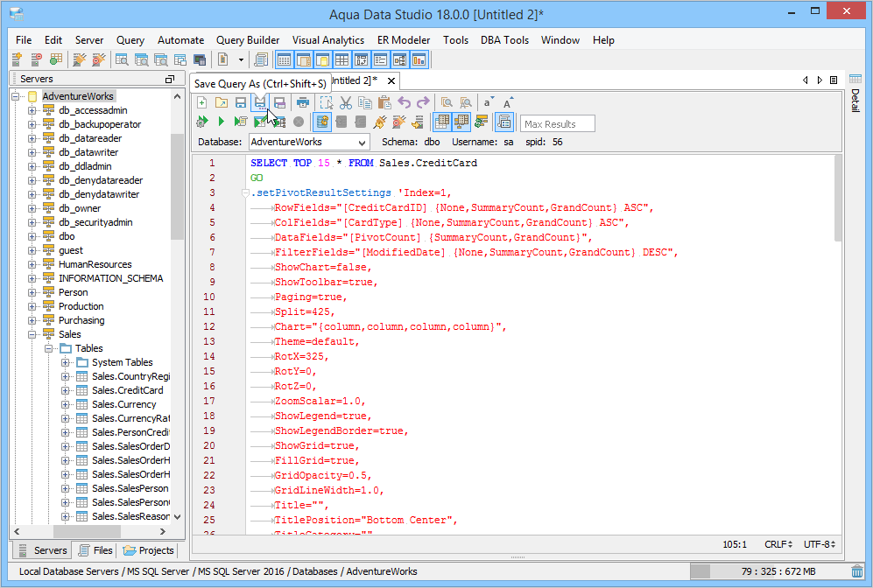
Task: Run the query with the green Execute arrow
Action: [x=221, y=122]
